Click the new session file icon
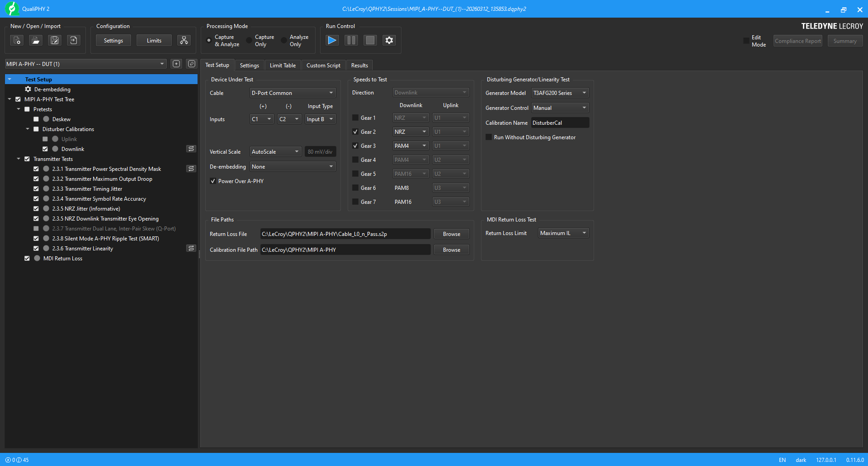868x466 pixels. coord(17,41)
